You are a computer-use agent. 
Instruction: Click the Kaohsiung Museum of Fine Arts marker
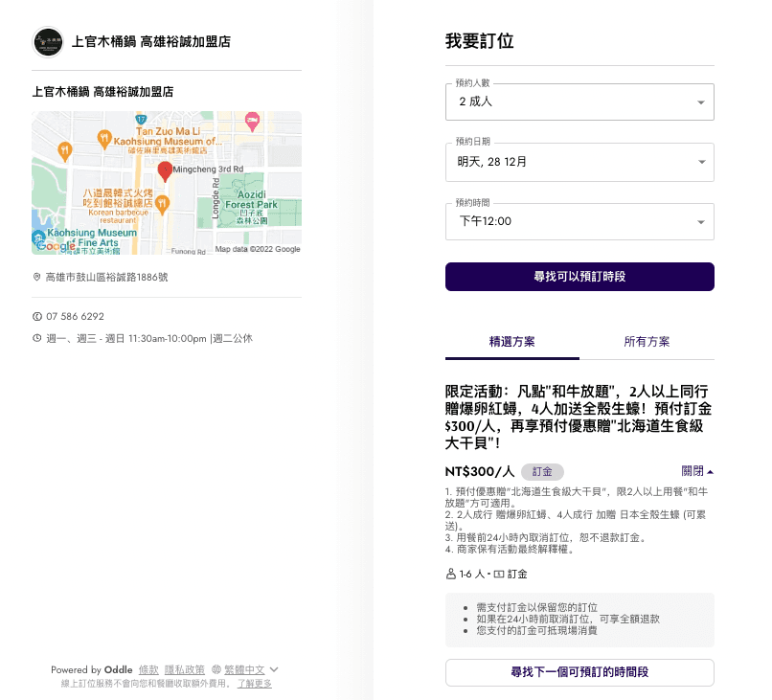tap(37, 237)
